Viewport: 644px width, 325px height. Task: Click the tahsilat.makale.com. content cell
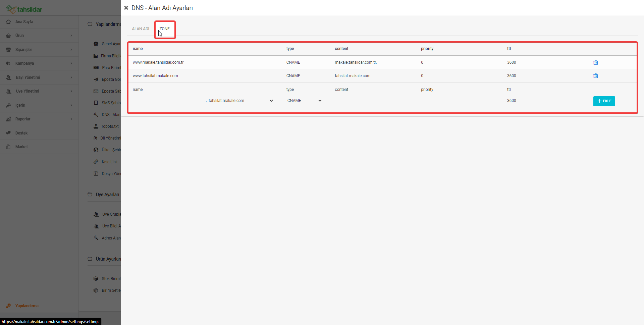point(353,76)
